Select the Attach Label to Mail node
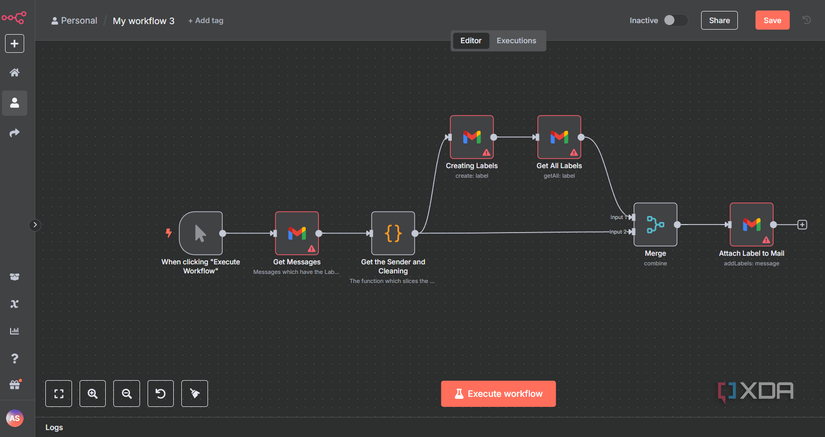This screenshot has width=825, height=437. pyautogui.click(x=751, y=225)
